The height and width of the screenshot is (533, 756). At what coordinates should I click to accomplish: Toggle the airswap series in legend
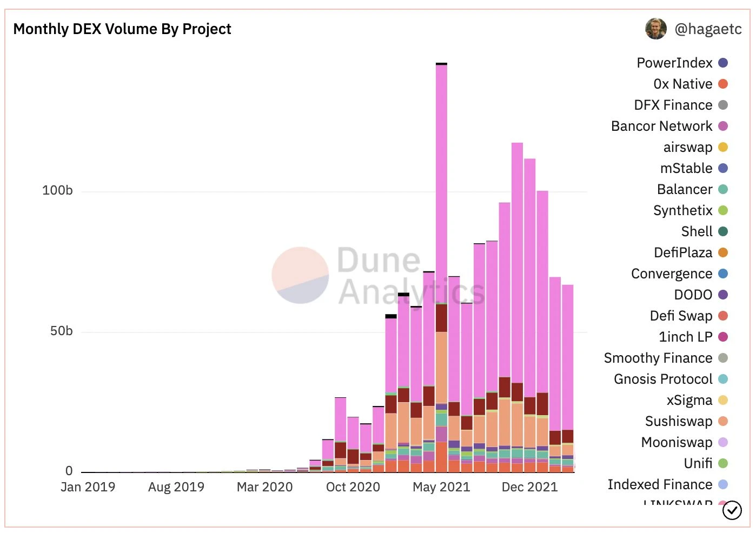click(695, 148)
